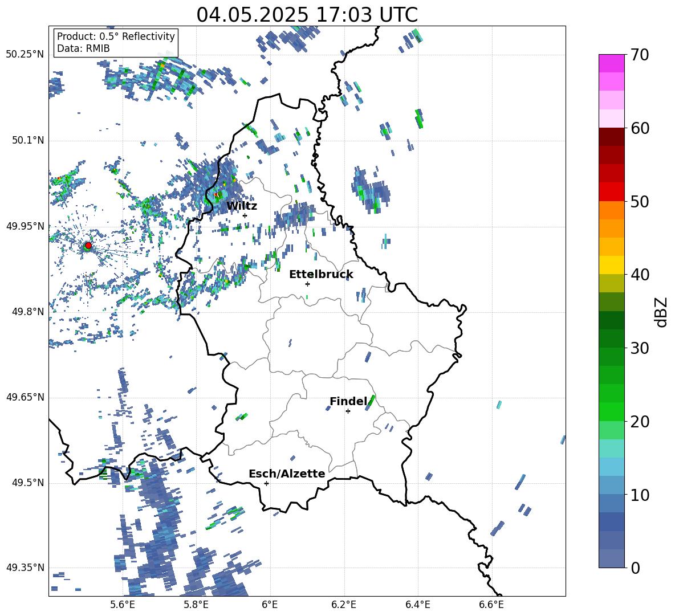Click the dark maroon colorbar segment below 60
Image resolution: width=675 pixels, height=616 pixels.
click(x=611, y=137)
